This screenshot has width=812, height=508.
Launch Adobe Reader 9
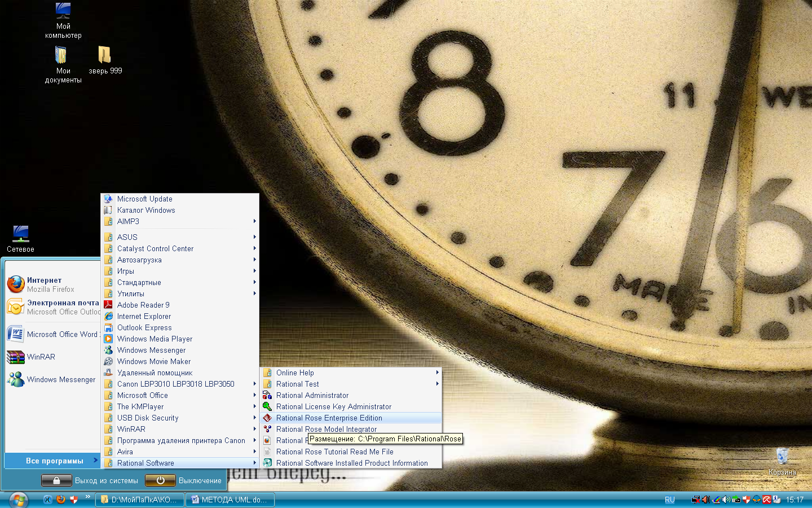[x=180, y=305]
